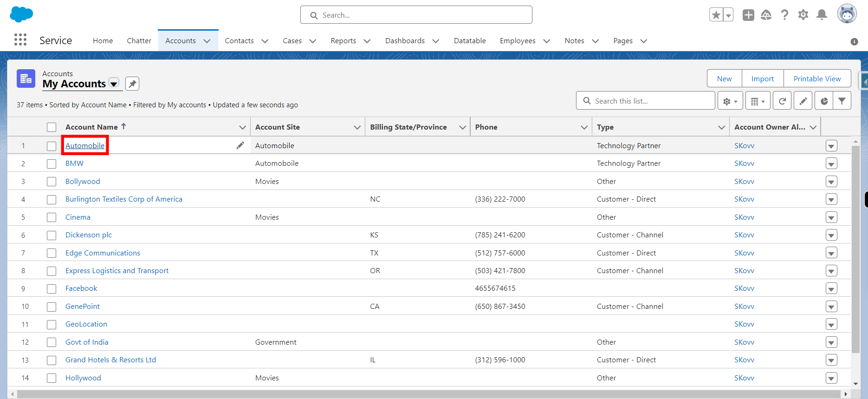Image resolution: width=868 pixels, height=399 pixels.
Task: Expand the Accounts tab dropdown chevron
Action: click(x=207, y=41)
